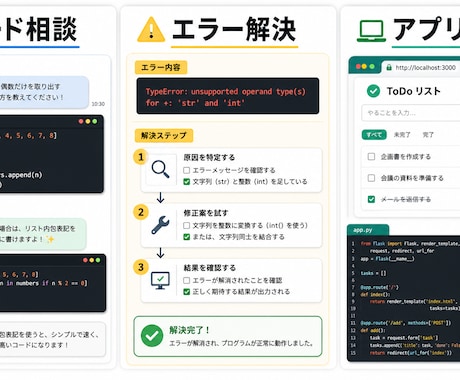Click the monitor checkmark icon in step 3

(x=160, y=280)
